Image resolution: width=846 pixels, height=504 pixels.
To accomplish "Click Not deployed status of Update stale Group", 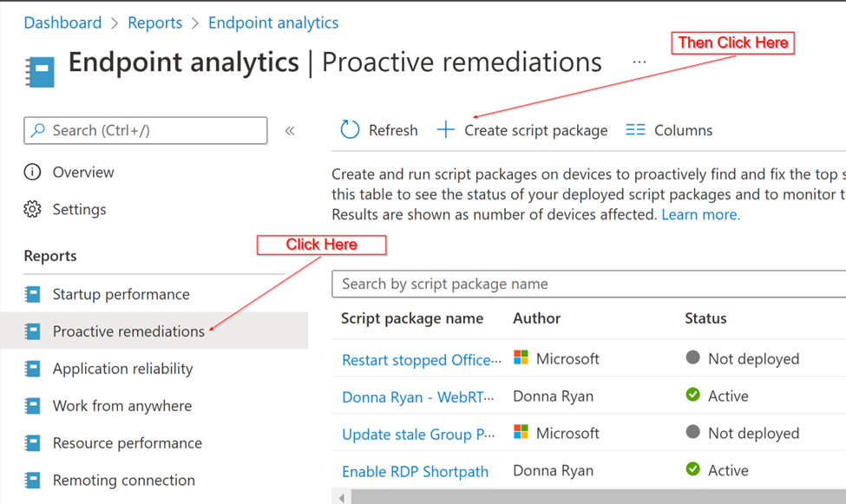I will point(753,434).
